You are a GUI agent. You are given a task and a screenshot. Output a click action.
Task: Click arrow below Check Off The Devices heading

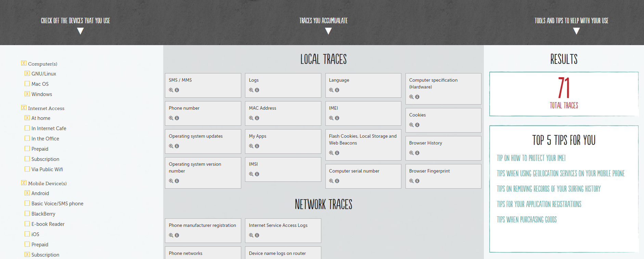coord(80,31)
